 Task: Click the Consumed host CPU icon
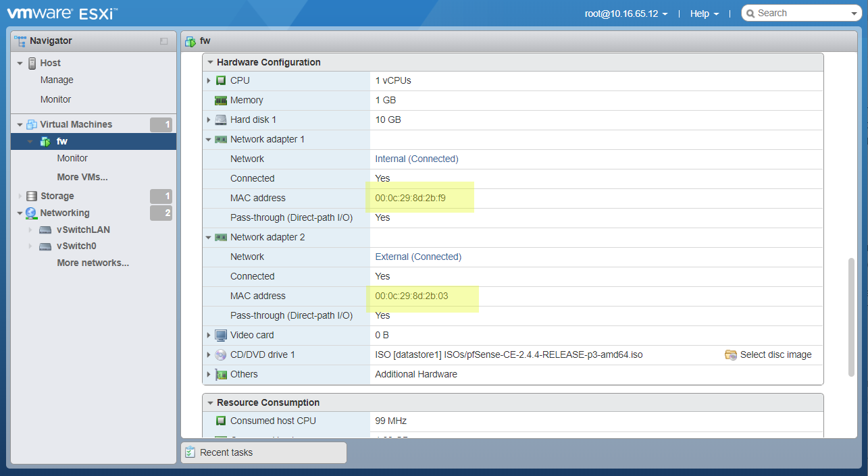221,421
